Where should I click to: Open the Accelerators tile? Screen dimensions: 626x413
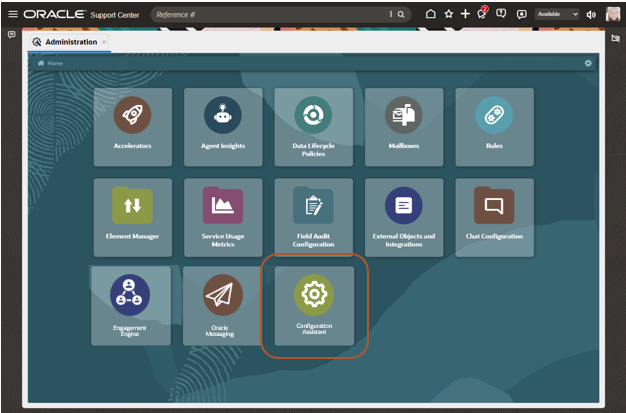(133, 127)
